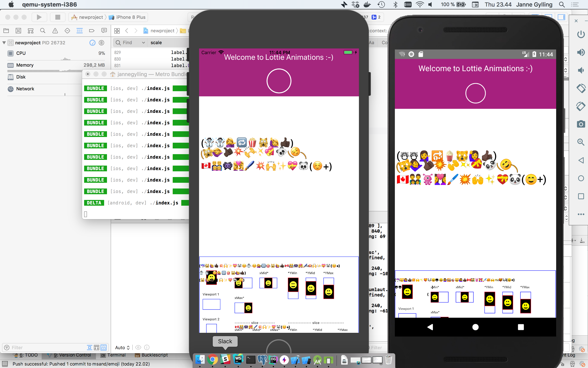588x368 pixels.
Task: Toggle the hierarchy filter button
Action: click(96, 348)
